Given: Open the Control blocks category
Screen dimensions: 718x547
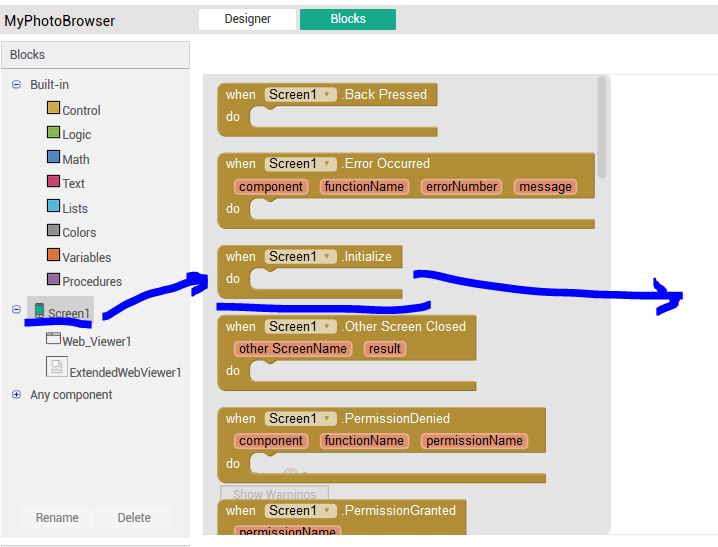Looking at the screenshot, I should pyautogui.click(x=53, y=108).
